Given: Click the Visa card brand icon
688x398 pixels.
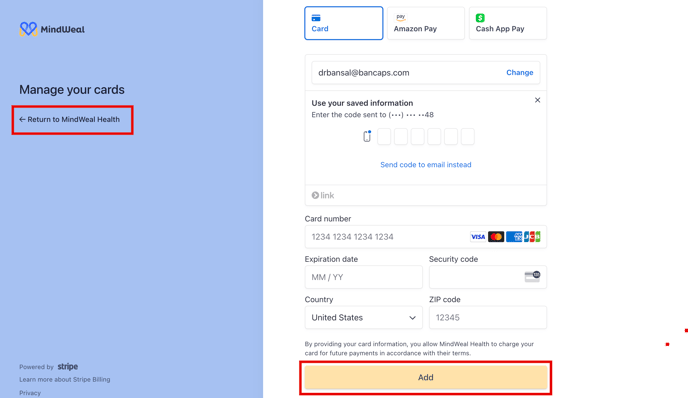Looking at the screenshot, I should point(478,237).
